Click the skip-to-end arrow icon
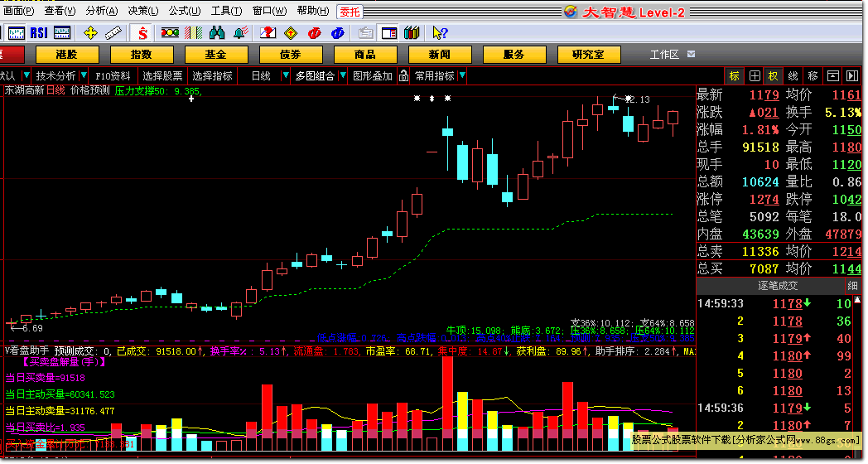This screenshot has width=868, height=464. click(852, 76)
